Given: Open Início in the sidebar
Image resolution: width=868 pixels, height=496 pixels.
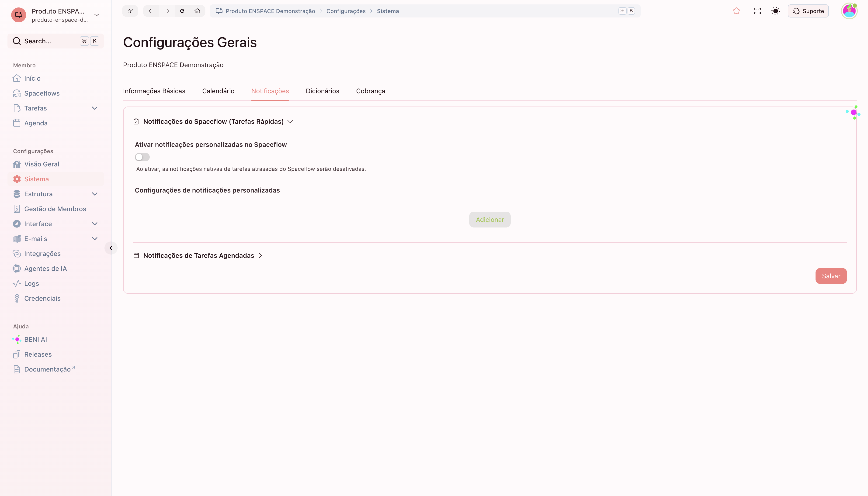Looking at the screenshot, I should pos(56,78).
